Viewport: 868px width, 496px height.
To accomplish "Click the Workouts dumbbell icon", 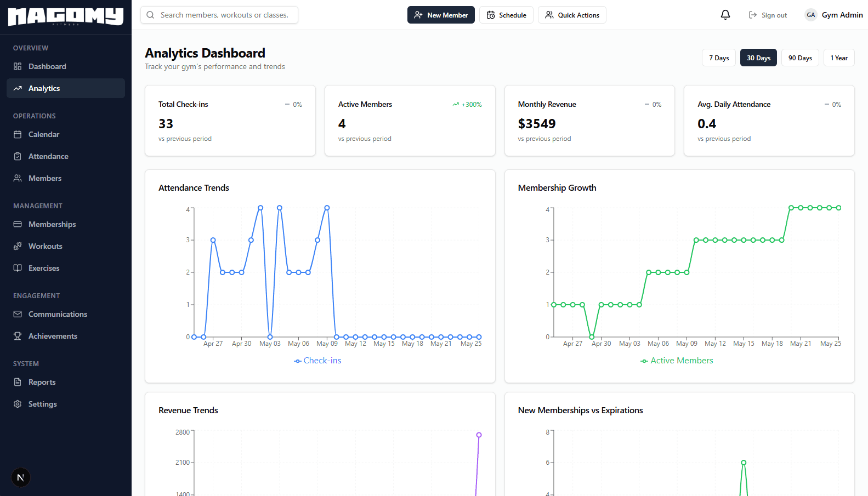I will pos(18,246).
